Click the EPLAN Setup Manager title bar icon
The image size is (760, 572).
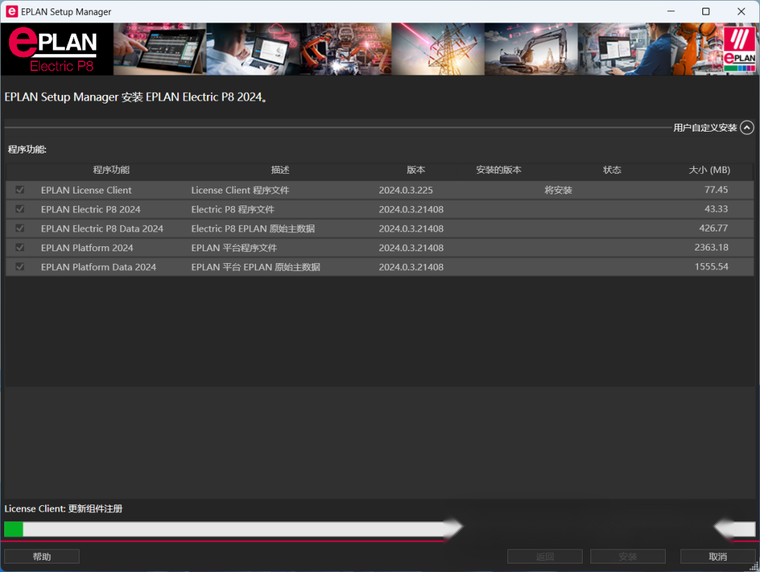[12, 12]
